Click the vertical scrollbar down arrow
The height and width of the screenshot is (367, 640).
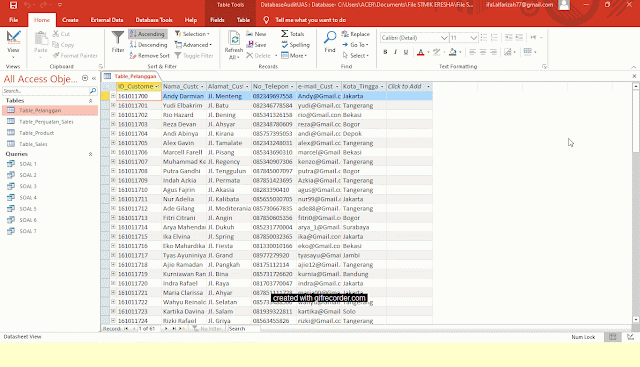pos(636,320)
